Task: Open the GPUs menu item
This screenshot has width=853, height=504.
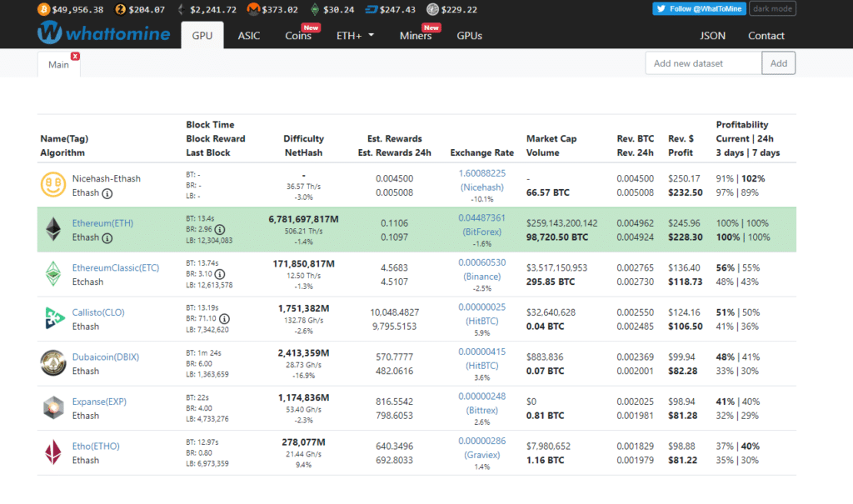Action: 470,35
